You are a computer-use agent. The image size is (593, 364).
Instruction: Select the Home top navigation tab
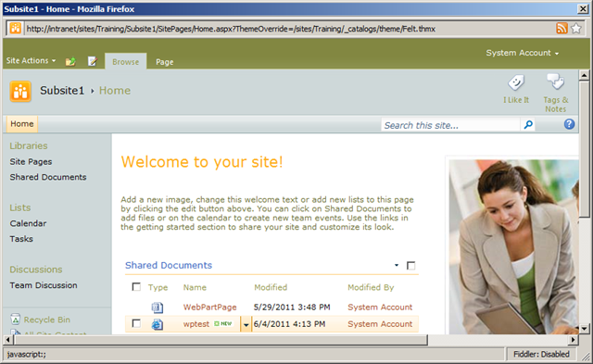pos(22,124)
